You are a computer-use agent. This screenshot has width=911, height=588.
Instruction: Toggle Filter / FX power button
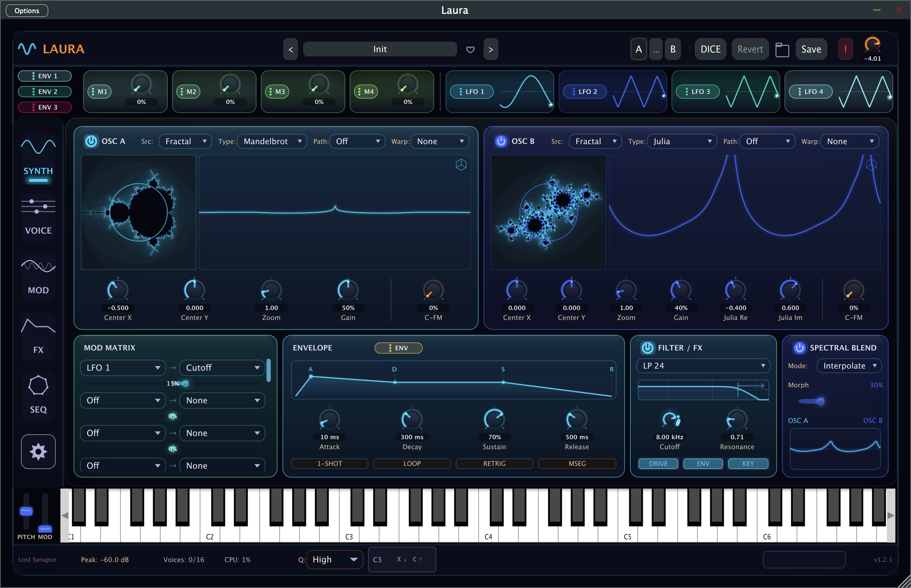pyautogui.click(x=647, y=348)
